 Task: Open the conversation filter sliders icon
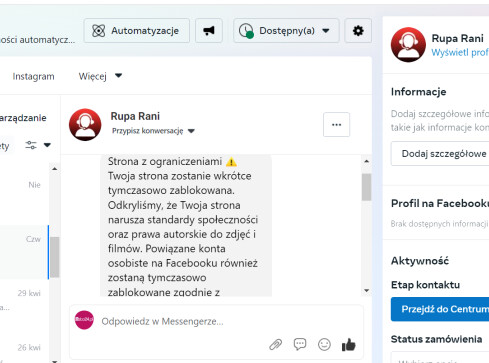31,145
